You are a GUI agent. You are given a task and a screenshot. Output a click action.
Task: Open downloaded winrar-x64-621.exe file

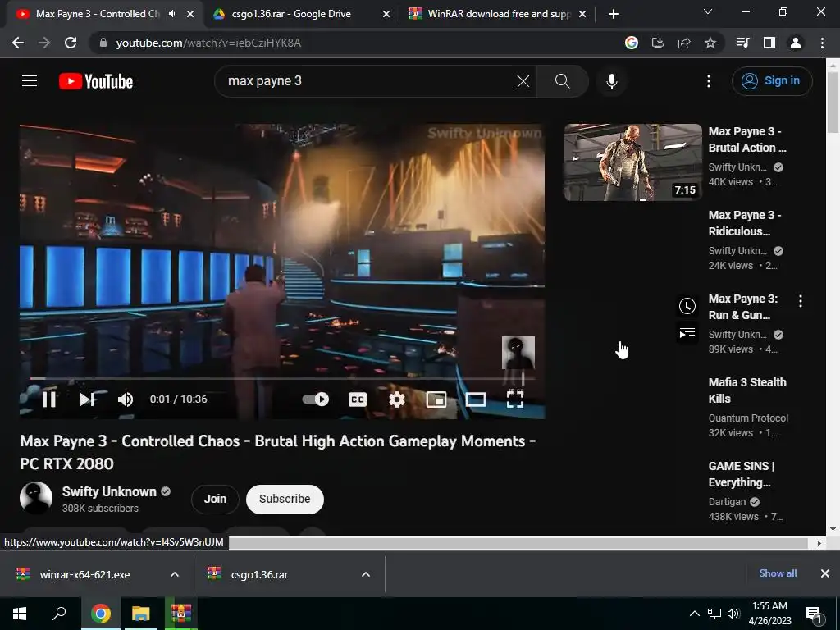[x=84, y=574]
